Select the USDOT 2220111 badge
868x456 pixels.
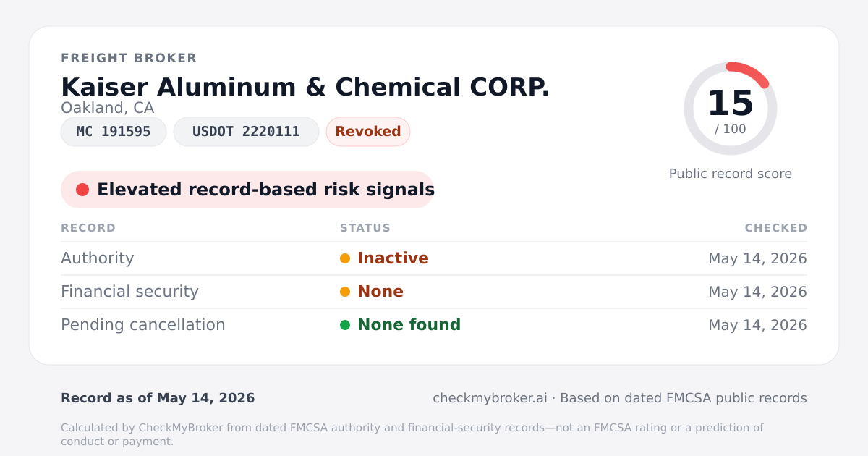pos(246,132)
